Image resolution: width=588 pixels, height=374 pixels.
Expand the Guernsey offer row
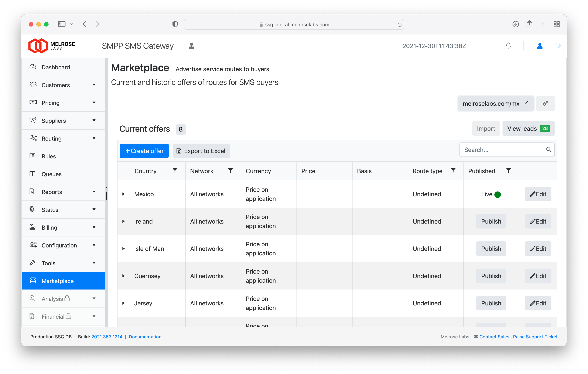point(124,276)
